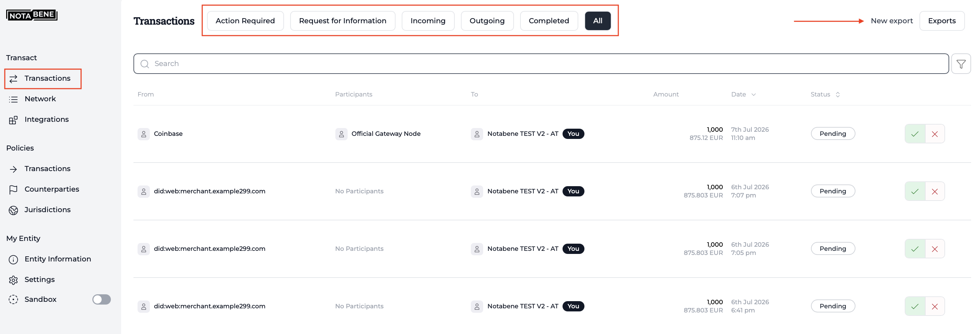
Task: Click the 875.12 EUR amount
Action: click(x=706, y=138)
